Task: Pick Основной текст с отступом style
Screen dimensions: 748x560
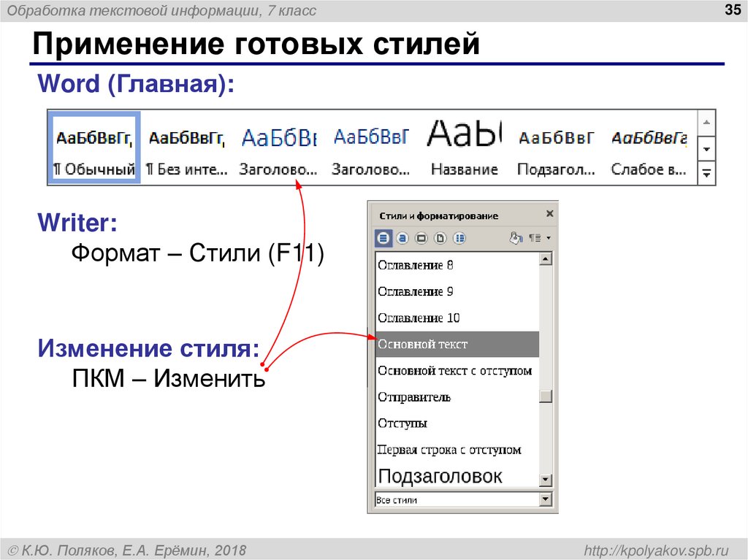Action: (x=457, y=371)
